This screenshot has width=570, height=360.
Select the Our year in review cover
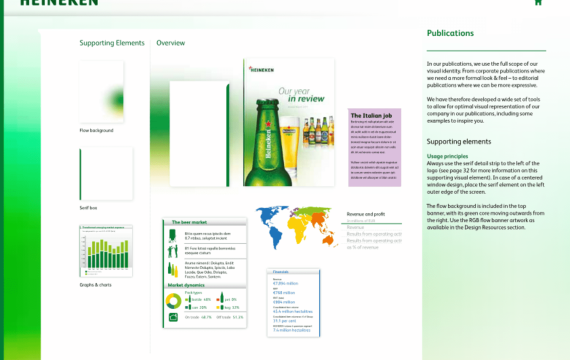pos(289,122)
